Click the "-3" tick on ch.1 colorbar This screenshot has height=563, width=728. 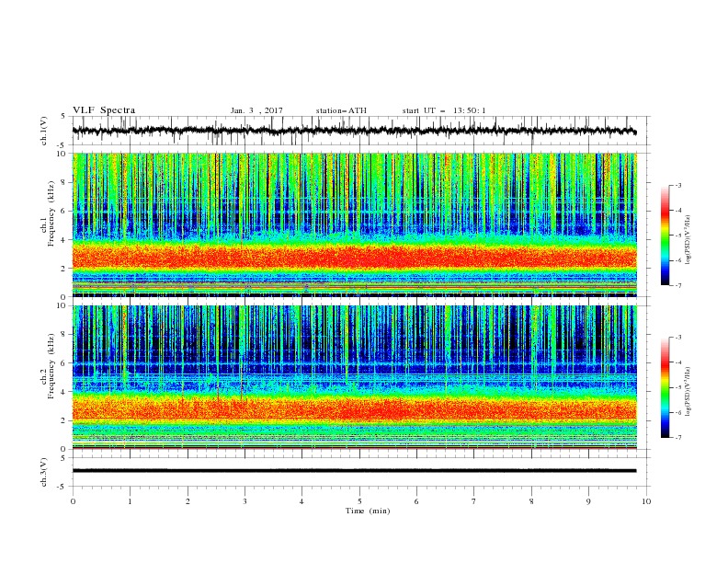tap(678, 185)
